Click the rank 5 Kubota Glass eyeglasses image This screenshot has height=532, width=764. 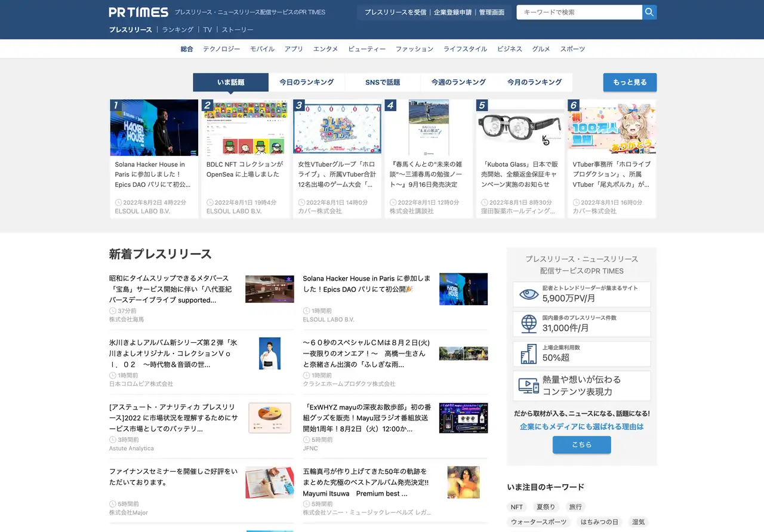(x=520, y=128)
